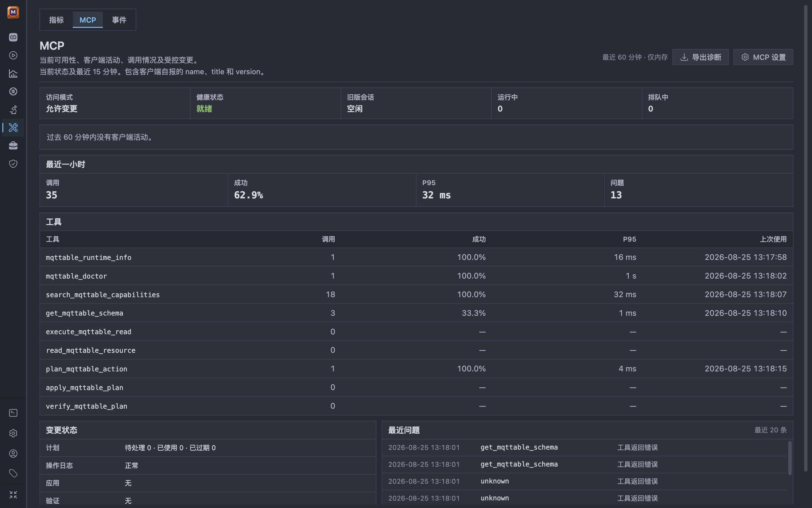Click the 最近 20 条 label
The width and height of the screenshot is (812, 508).
[771, 430]
